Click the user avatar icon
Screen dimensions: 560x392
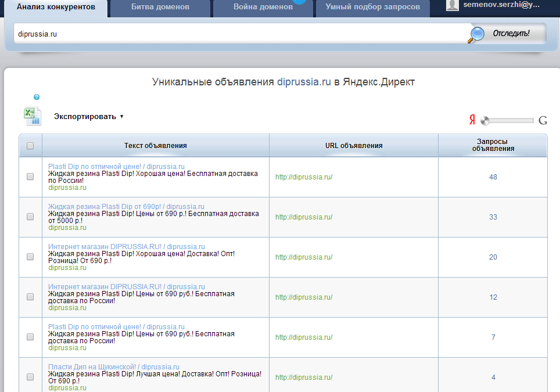coord(453,5)
